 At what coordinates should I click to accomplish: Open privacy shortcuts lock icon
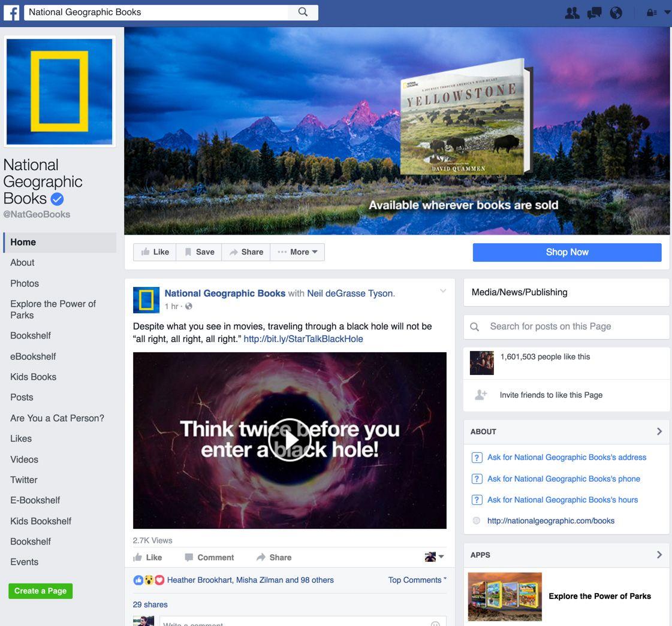coord(651,13)
